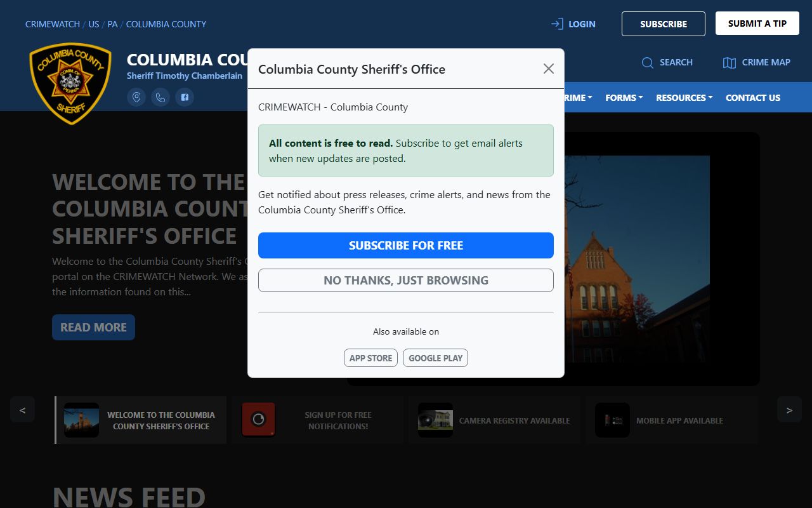This screenshot has height=508, width=812.
Task: Click the mobile app thumbnail image
Action: click(x=612, y=420)
